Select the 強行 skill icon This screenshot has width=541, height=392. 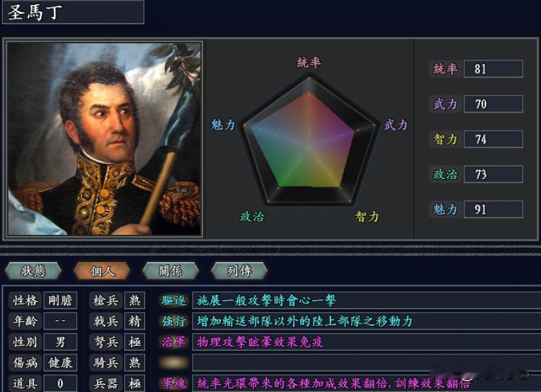[174, 321]
